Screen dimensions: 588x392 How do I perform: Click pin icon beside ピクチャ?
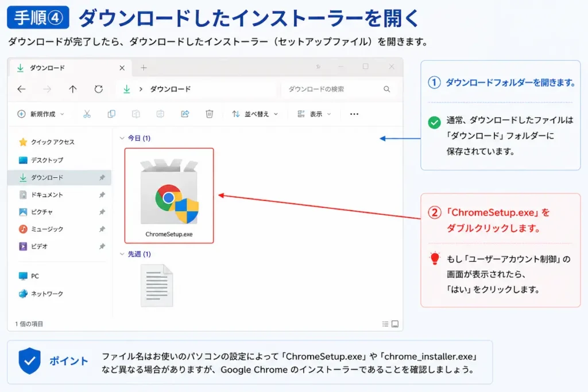click(x=102, y=212)
